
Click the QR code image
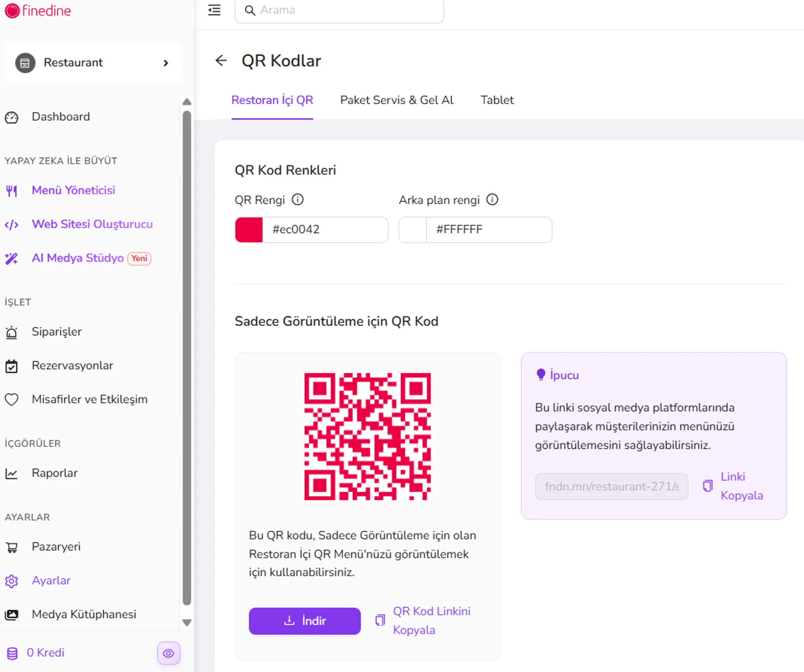point(367,437)
